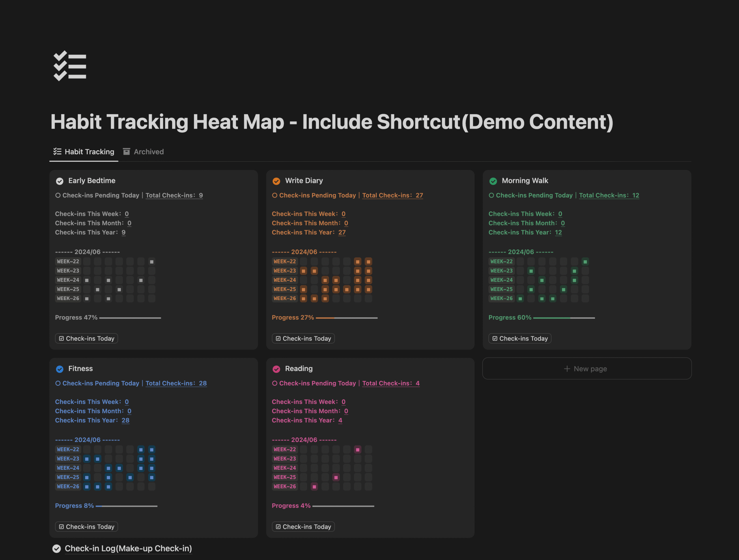
Task: Click Check-ins This Year: 27 in Write Diary
Action: 309,233
